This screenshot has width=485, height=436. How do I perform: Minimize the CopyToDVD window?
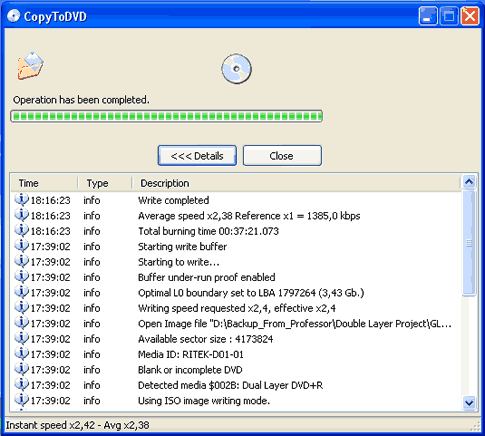428,16
